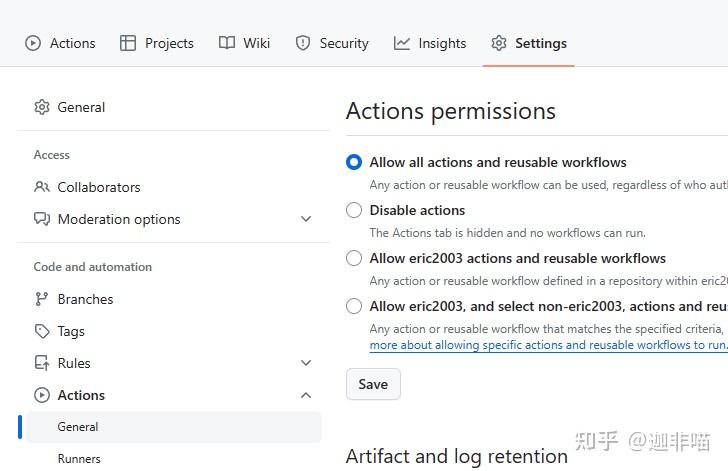Click the Tags label icon in sidebar
This screenshot has height=471, width=728.
tap(42, 331)
